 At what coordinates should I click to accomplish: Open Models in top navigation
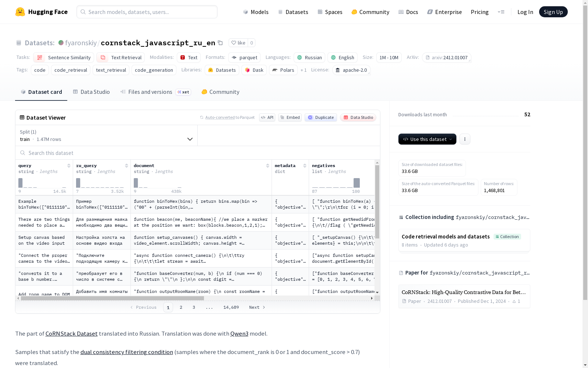pos(256,12)
